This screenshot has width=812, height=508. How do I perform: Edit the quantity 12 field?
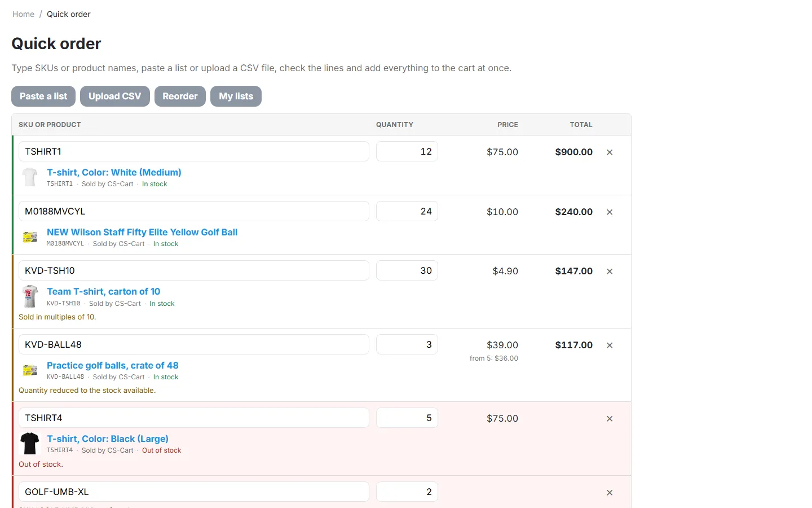pyautogui.click(x=407, y=151)
